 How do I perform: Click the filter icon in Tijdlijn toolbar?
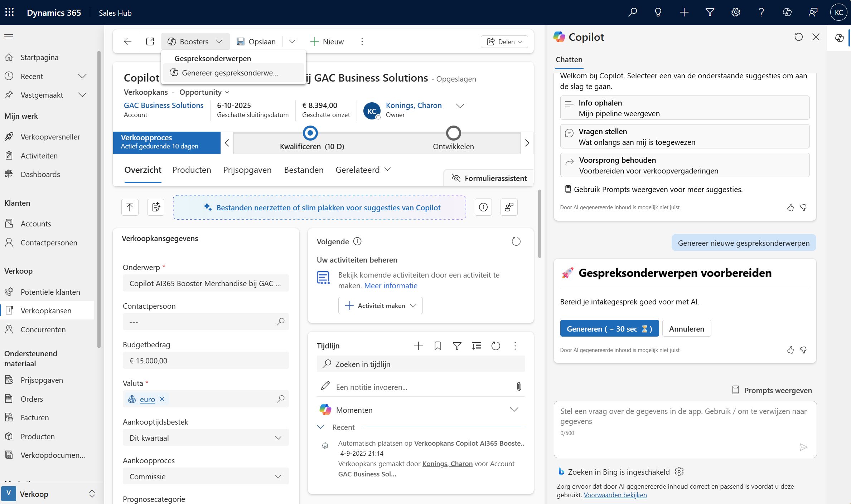(457, 346)
